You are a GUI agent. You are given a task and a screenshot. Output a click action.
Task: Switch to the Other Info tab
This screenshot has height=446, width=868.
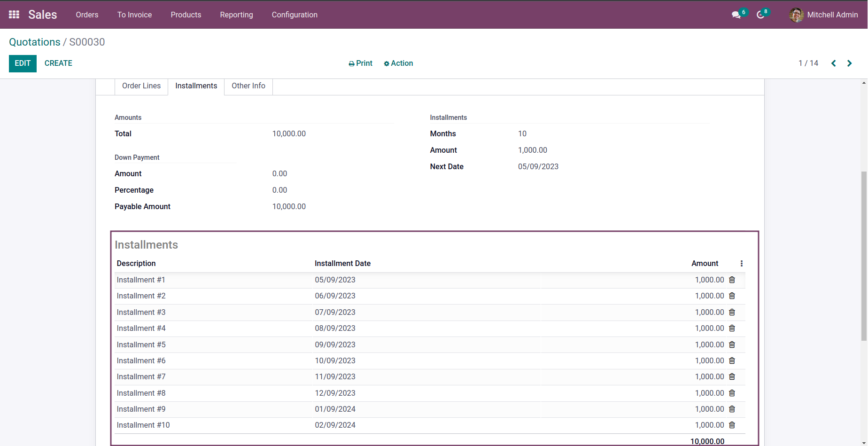coord(248,86)
